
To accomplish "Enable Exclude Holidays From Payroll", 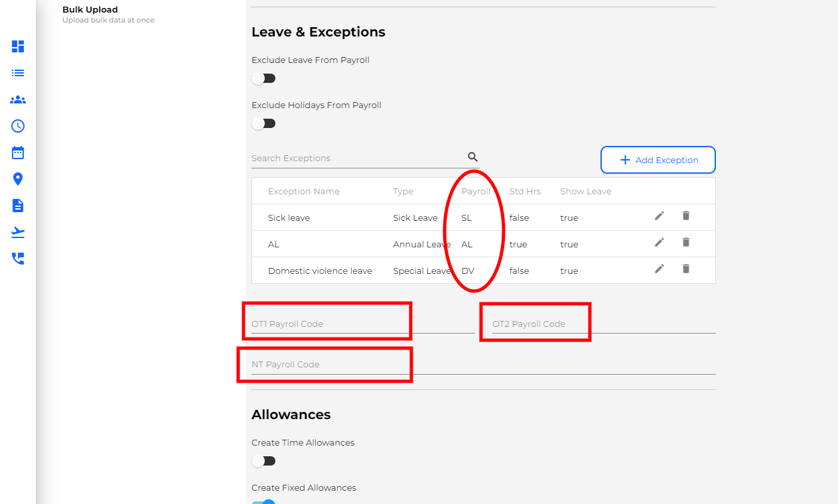I will [263, 123].
